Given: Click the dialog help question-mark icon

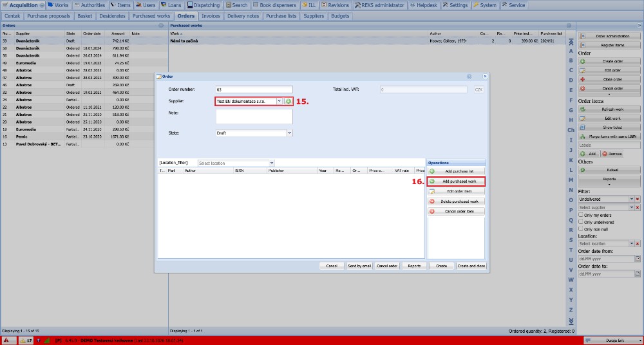Looking at the screenshot, I should 469,77.
